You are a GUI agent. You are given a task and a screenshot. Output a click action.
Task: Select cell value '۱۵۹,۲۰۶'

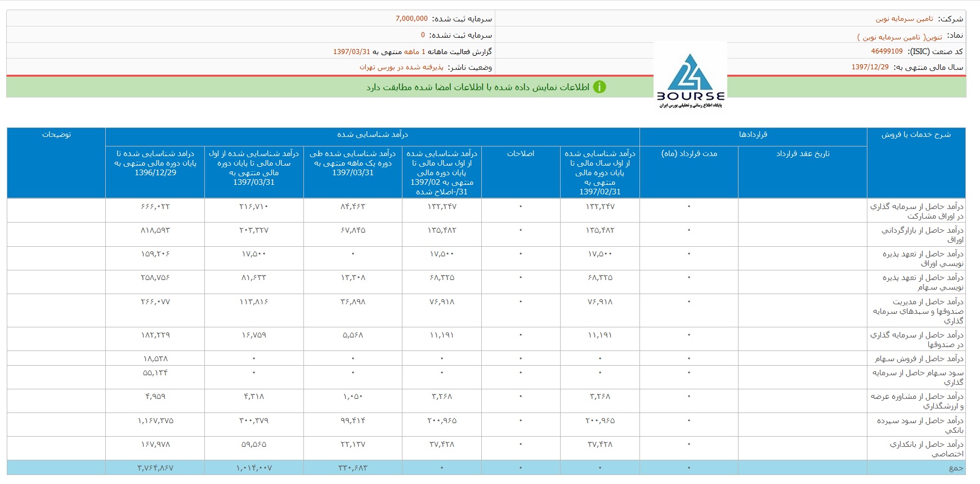pos(155,254)
